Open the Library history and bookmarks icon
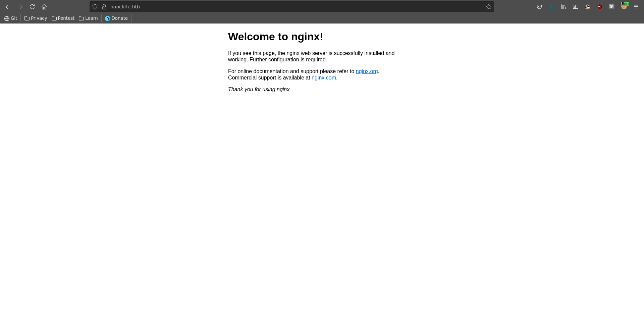The width and height of the screenshot is (644, 329). [x=563, y=7]
